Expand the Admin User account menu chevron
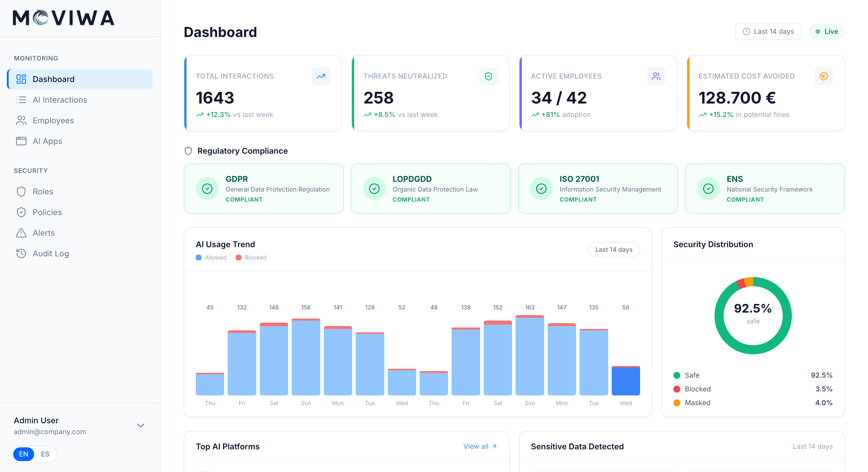The height and width of the screenshot is (472, 868). point(141,426)
